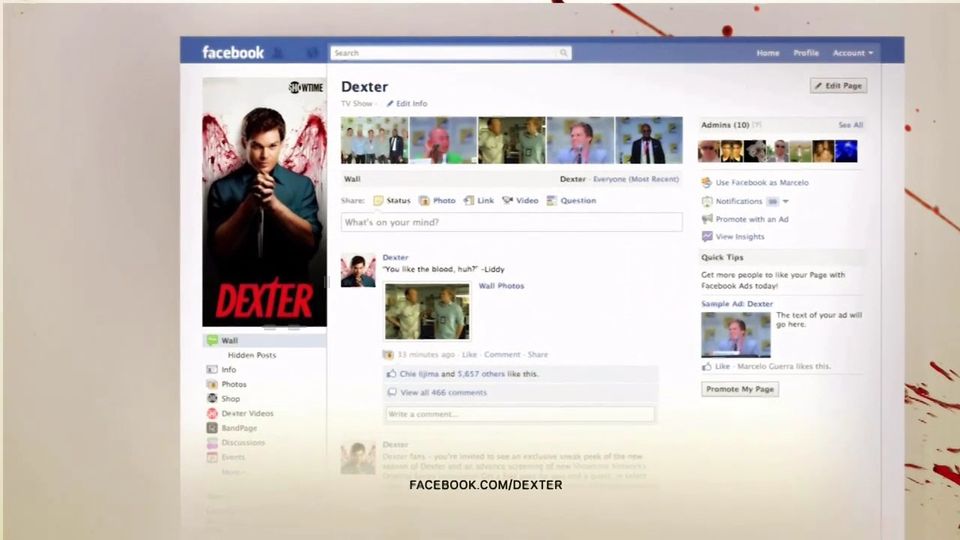Click the Promote with an Ad link
Viewport: 960px width, 540px height.
[752, 219]
